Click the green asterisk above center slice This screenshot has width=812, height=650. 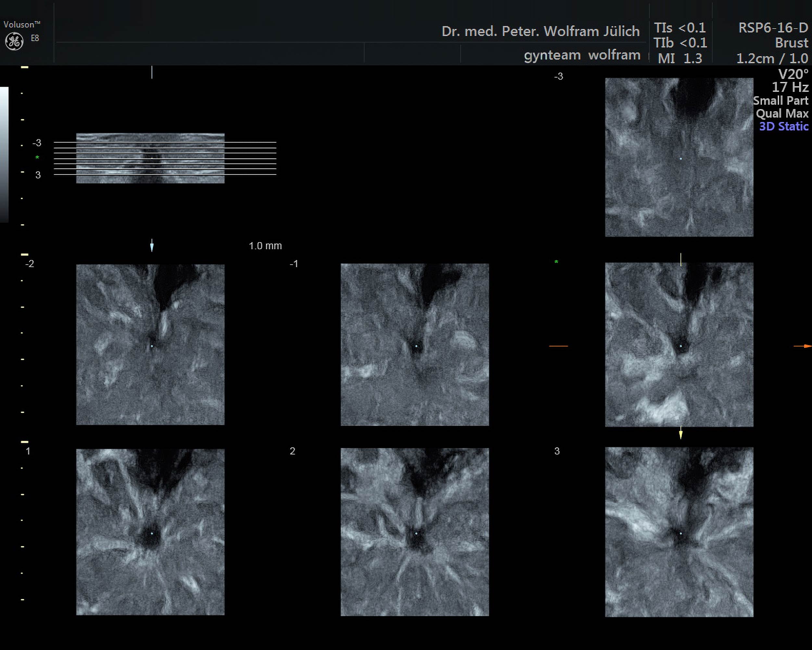click(556, 262)
